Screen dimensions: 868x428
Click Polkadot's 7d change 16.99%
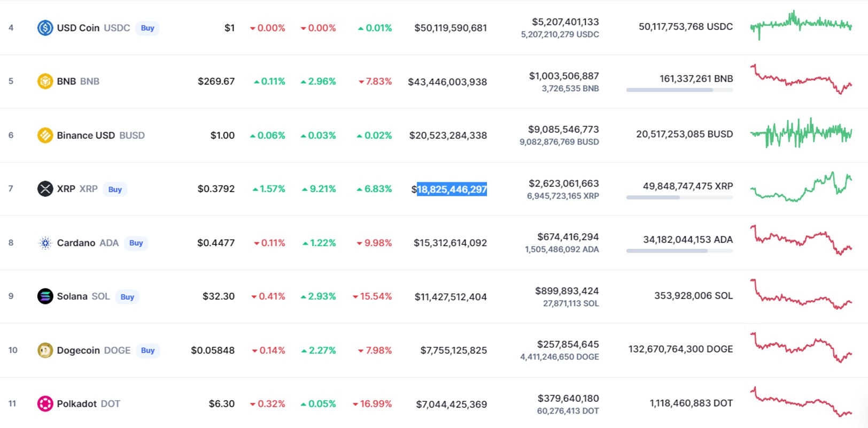pos(373,404)
